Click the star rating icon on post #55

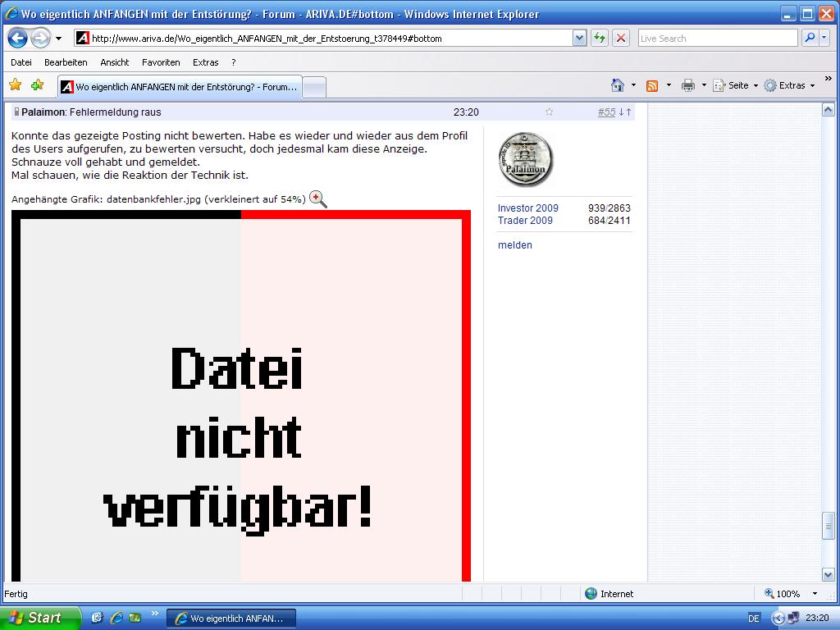click(548, 112)
